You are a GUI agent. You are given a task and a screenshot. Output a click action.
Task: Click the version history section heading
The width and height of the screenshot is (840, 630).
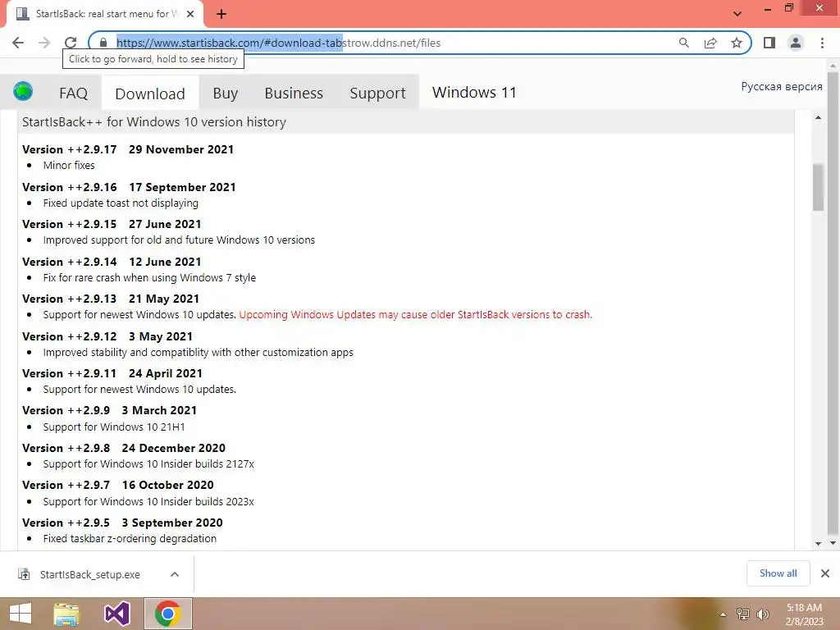tap(153, 122)
